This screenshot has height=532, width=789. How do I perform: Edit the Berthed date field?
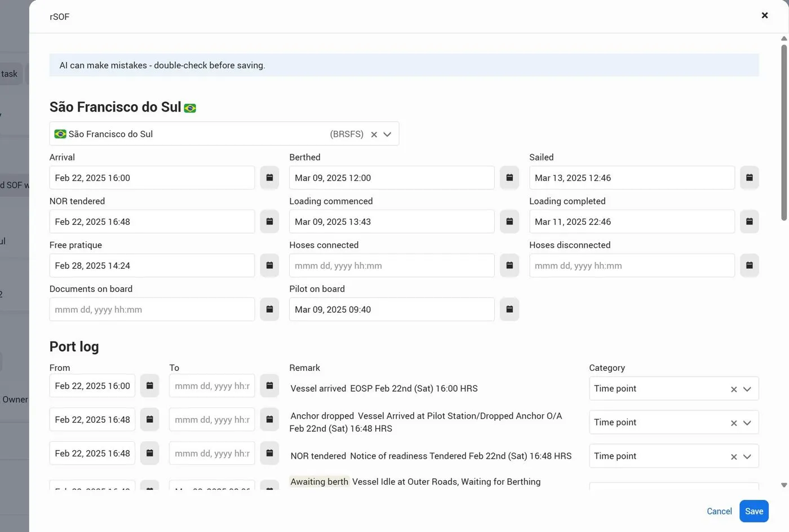pyautogui.click(x=392, y=178)
